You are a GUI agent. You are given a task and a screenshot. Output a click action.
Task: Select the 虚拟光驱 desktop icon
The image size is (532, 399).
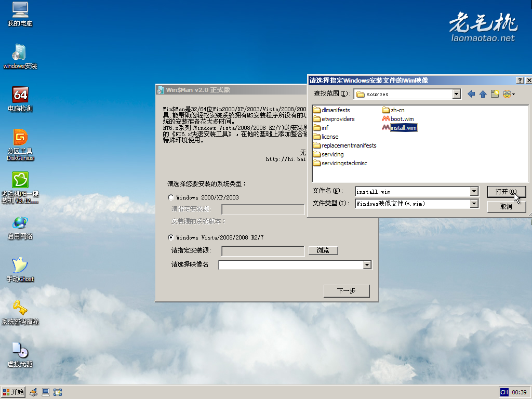20,355
